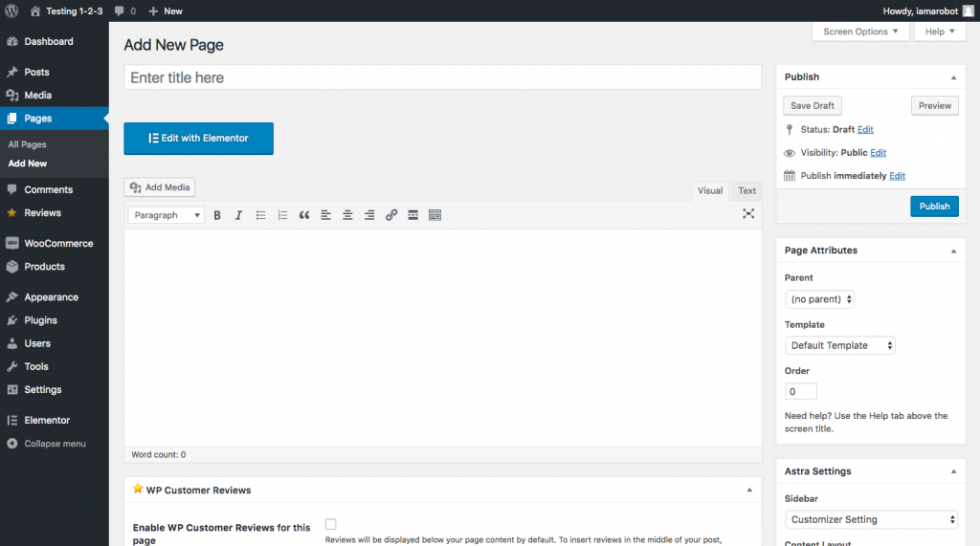980x546 pixels.
Task: Collapse the WP Customer Reviews box
Action: coord(749,491)
